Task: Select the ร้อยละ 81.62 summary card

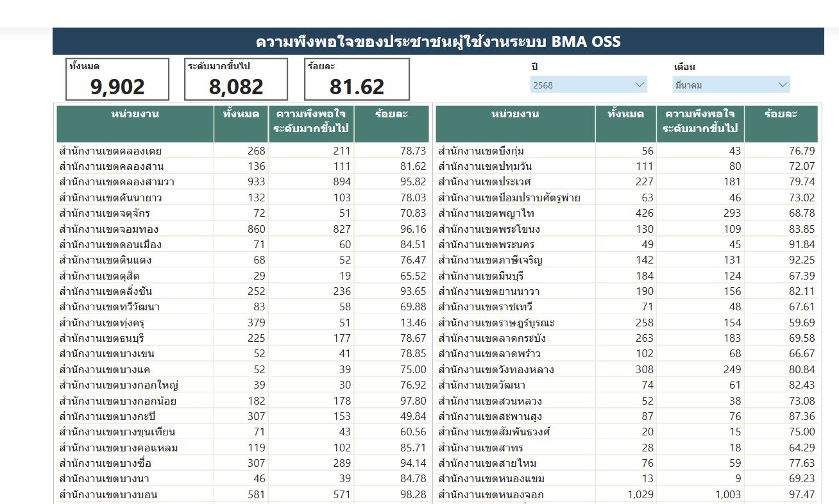Action: (357, 80)
